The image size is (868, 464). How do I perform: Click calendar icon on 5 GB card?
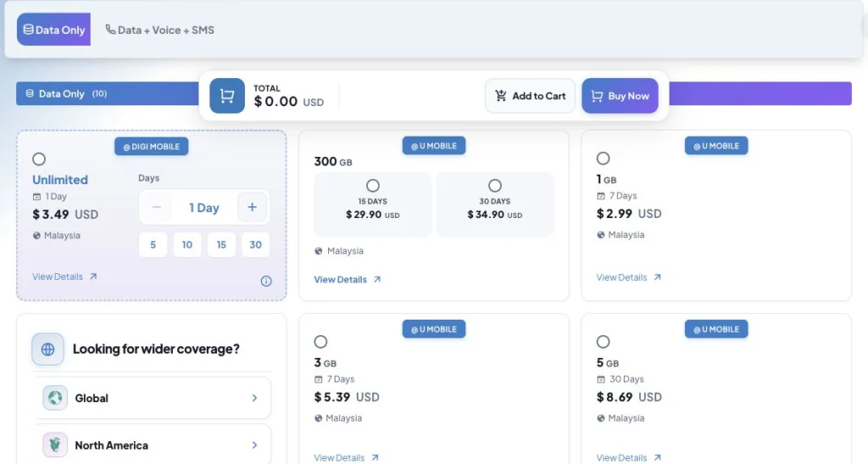tap(601, 379)
